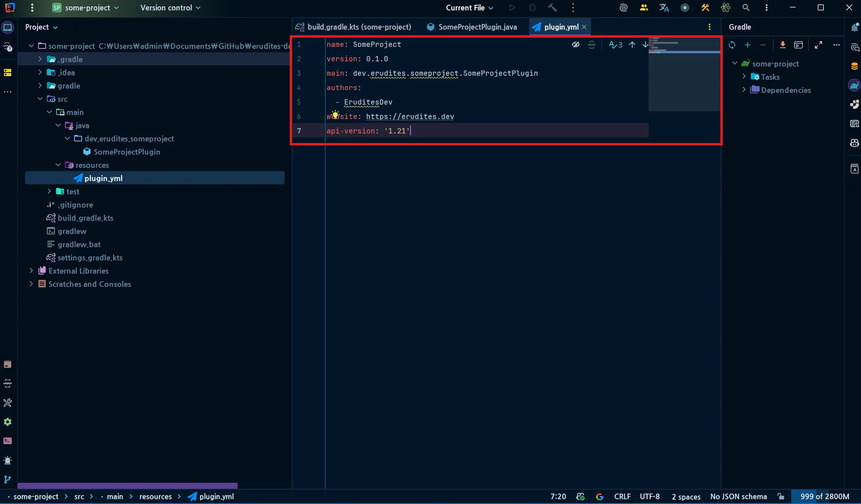The height and width of the screenshot is (504, 861).
Task: Reload all Gradle projects with the sync icon
Action: pos(732,45)
